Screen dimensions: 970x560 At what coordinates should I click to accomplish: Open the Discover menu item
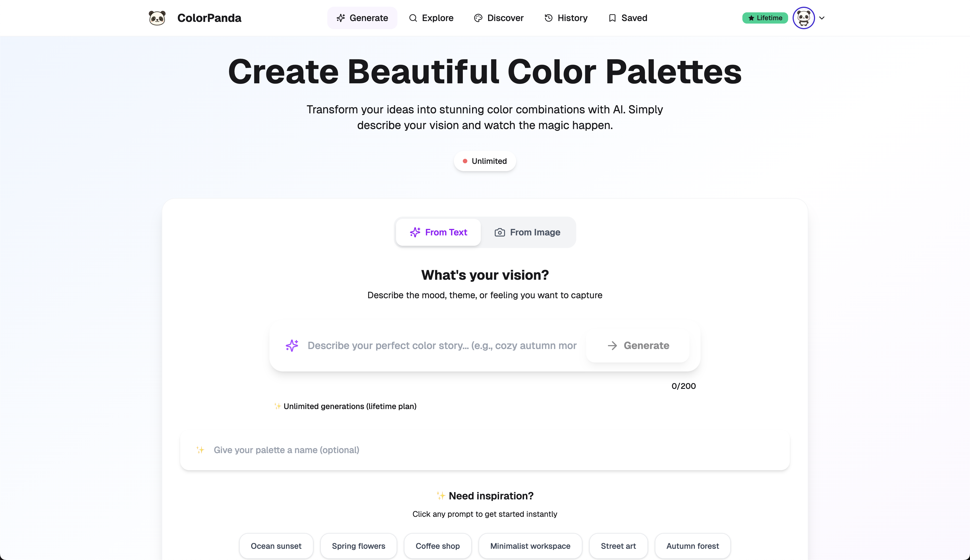tap(499, 18)
